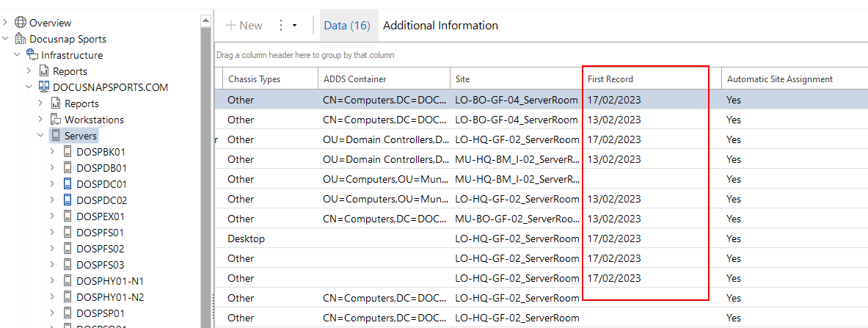The width and height of the screenshot is (868, 328).
Task: Sort by ADDS Container column header
Action: (384, 79)
